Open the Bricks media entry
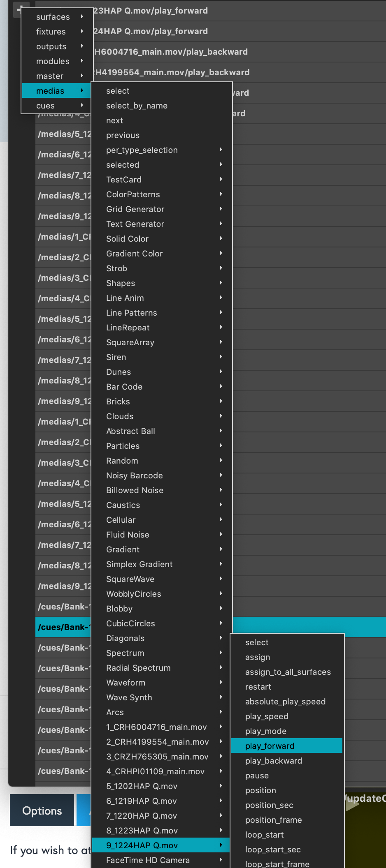 (162, 402)
